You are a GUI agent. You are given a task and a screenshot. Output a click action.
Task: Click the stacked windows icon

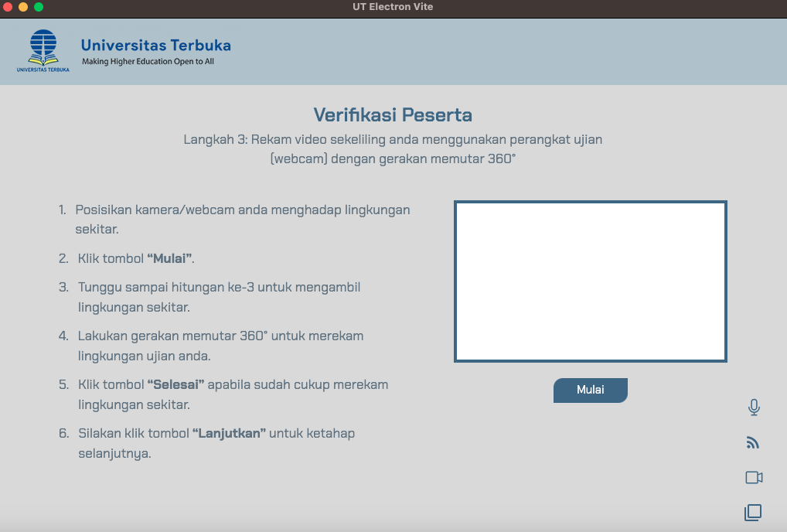tap(753, 512)
